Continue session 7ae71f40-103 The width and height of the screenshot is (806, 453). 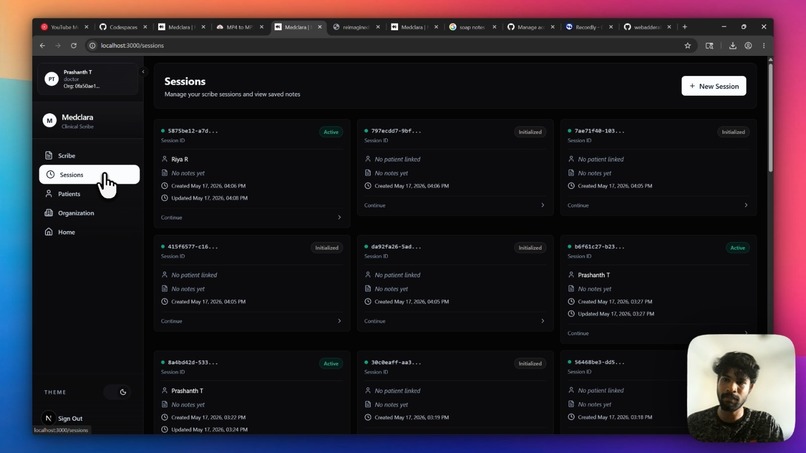[x=578, y=205]
